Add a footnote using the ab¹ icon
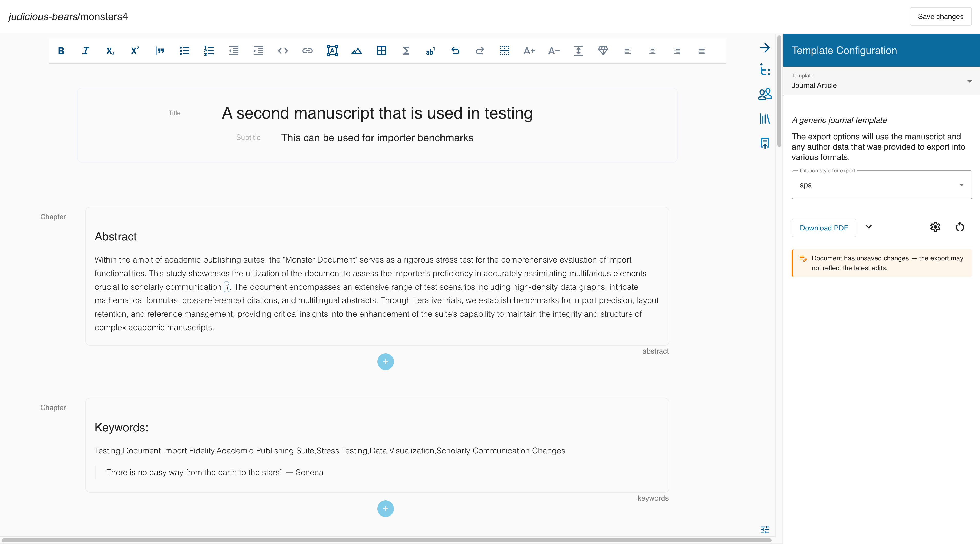The height and width of the screenshot is (544, 980). [430, 51]
